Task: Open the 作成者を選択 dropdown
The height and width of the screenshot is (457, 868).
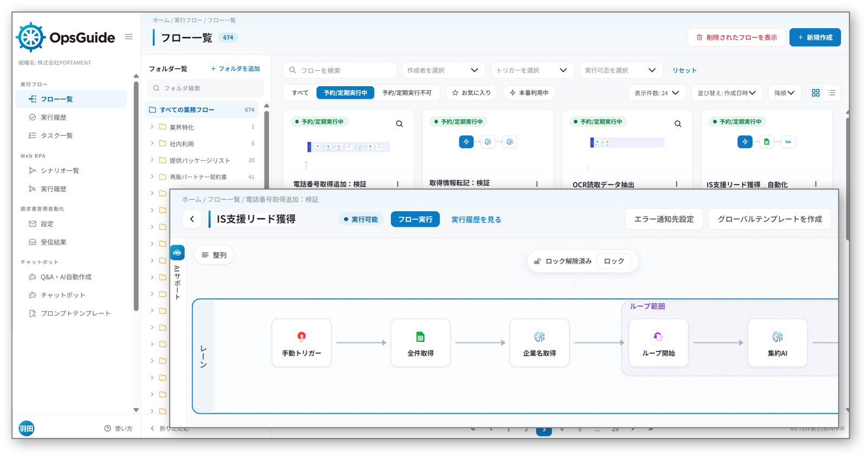Action: pyautogui.click(x=443, y=70)
